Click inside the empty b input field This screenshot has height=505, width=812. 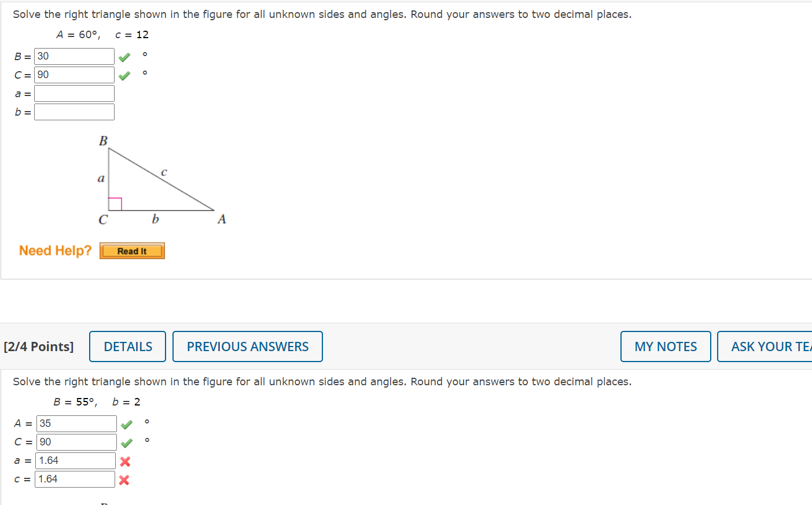tap(74, 112)
